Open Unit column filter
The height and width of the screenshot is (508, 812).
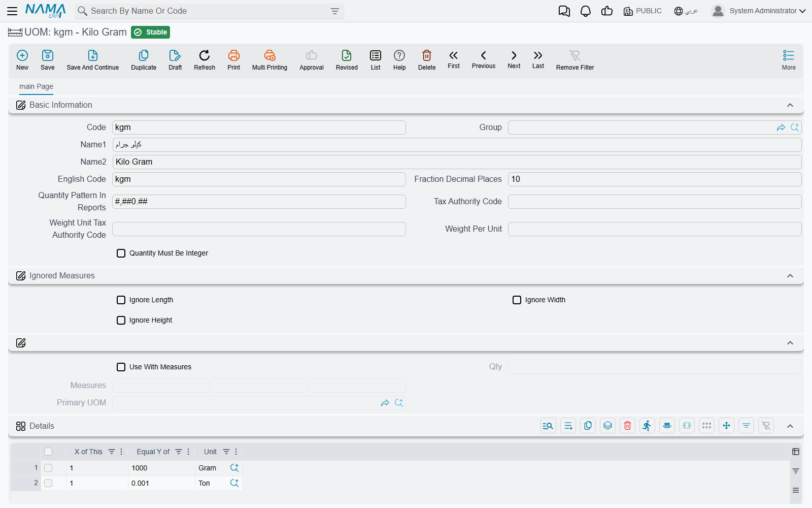pyautogui.click(x=226, y=452)
